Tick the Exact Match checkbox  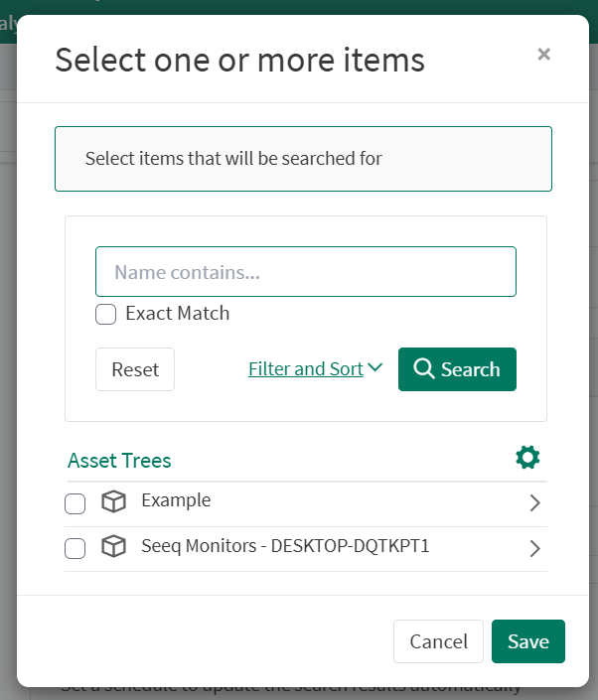tap(106, 314)
